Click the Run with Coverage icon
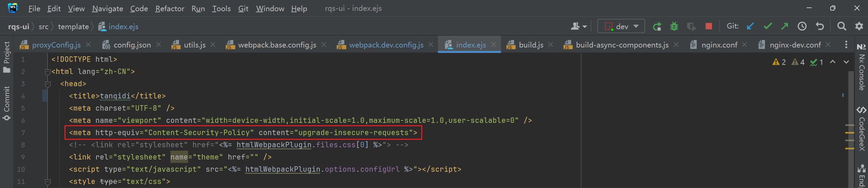Image resolution: width=868 pixels, height=188 pixels. 691,26
